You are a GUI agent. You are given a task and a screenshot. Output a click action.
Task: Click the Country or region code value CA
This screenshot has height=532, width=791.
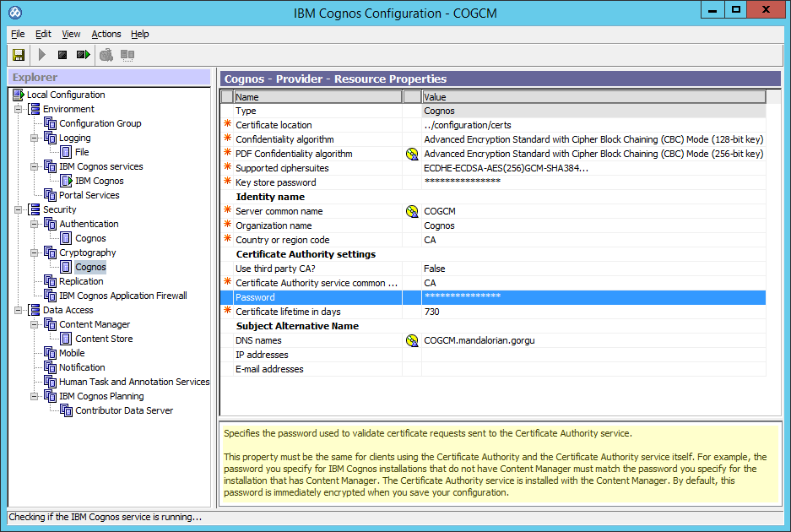593,240
